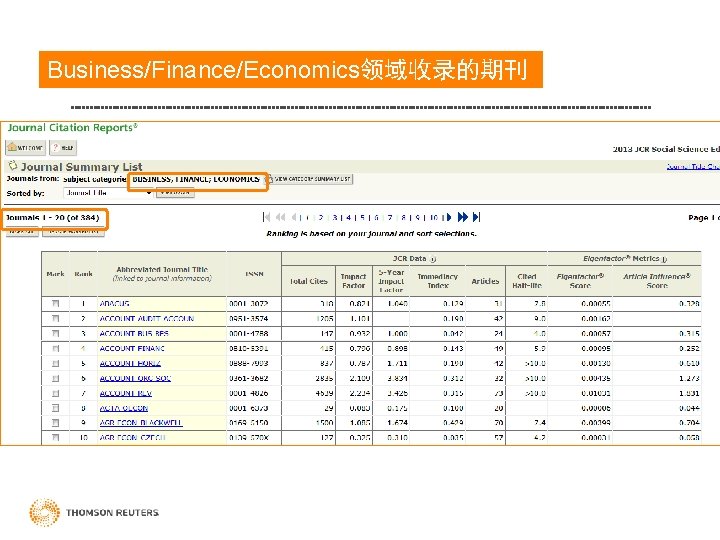Mark the ACCOUNT BUS RES checkbox
Viewport: 720px width, 540px height.
pyautogui.click(x=56, y=333)
